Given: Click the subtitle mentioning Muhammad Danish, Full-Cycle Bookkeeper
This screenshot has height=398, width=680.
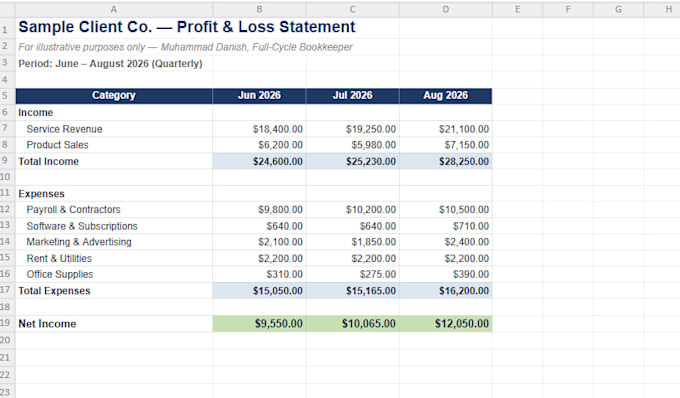Looking at the screenshot, I should (x=185, y=47).
